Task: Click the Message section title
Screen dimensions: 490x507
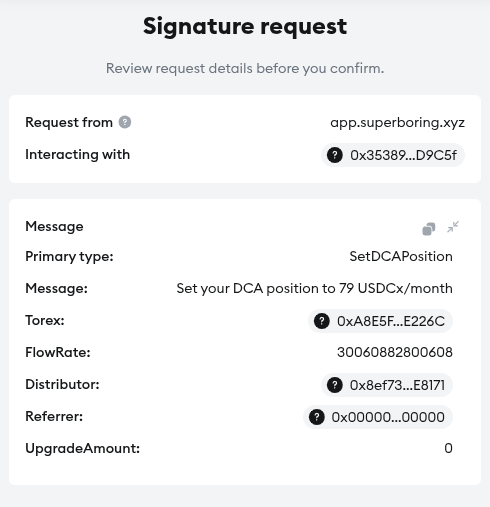Action: coord(54,227)
